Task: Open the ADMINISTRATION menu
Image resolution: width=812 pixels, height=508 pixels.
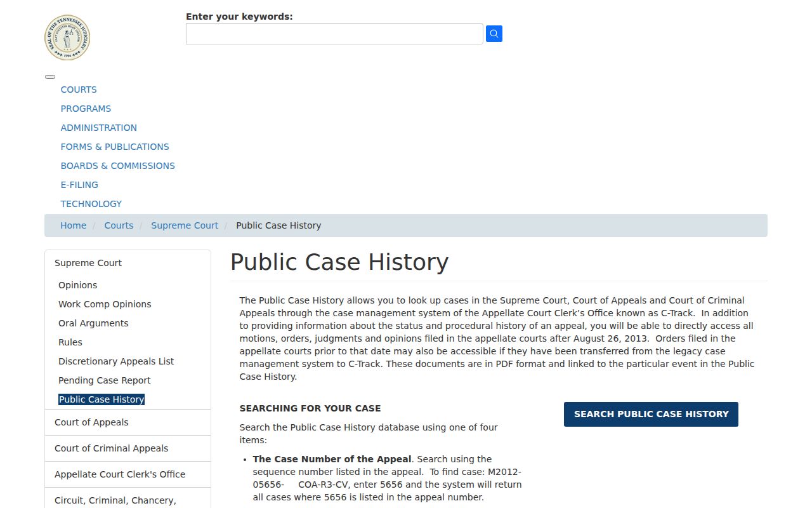Action: click(x=99, y=128)
